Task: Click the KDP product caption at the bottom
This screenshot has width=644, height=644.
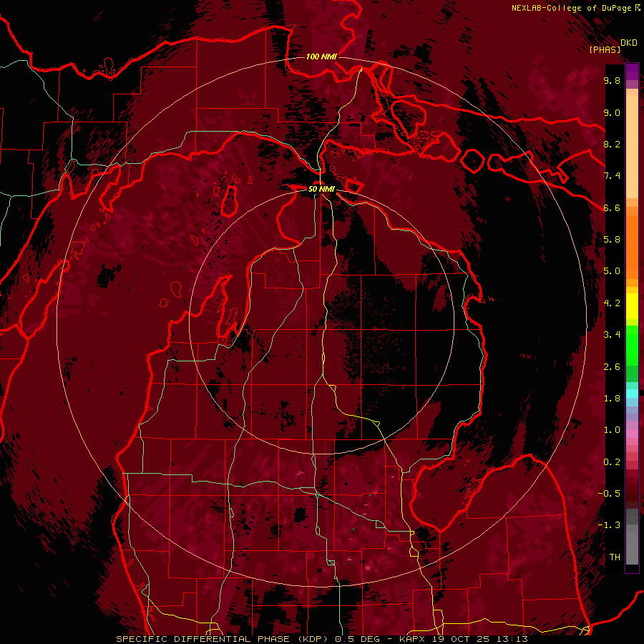Action: point(321,639)
